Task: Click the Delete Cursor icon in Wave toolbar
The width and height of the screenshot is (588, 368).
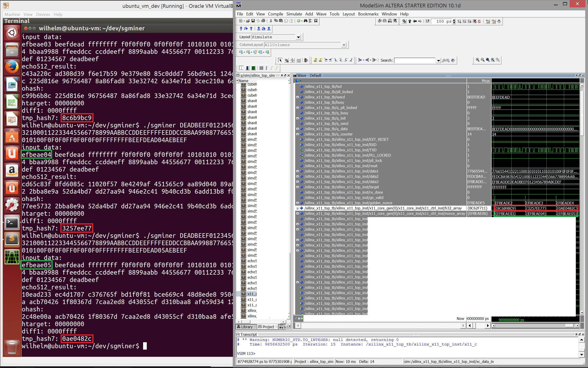Action: click(x=321, y=60)
